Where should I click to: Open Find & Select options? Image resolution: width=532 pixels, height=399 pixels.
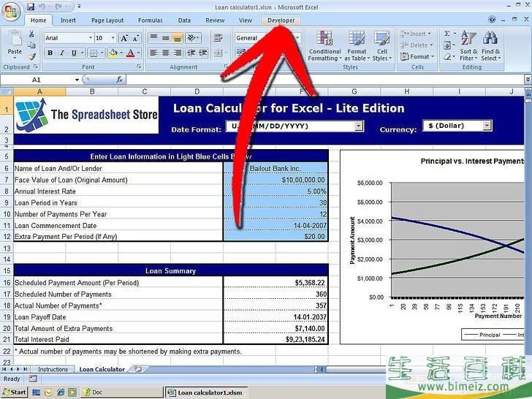(x=490, y=46)
